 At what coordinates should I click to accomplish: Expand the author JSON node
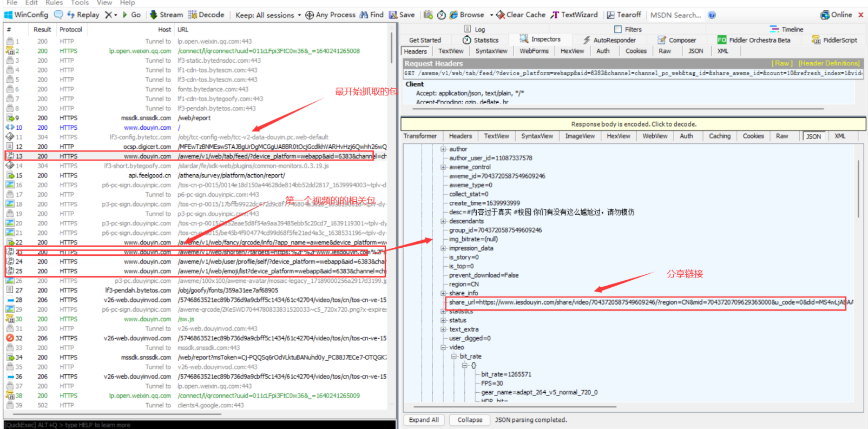pos(443,149)
